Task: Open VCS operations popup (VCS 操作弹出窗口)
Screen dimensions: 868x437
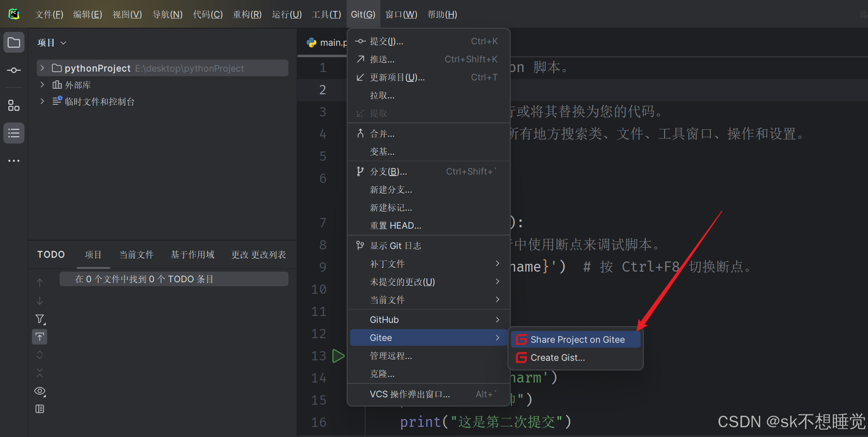Action: [428, 394]
